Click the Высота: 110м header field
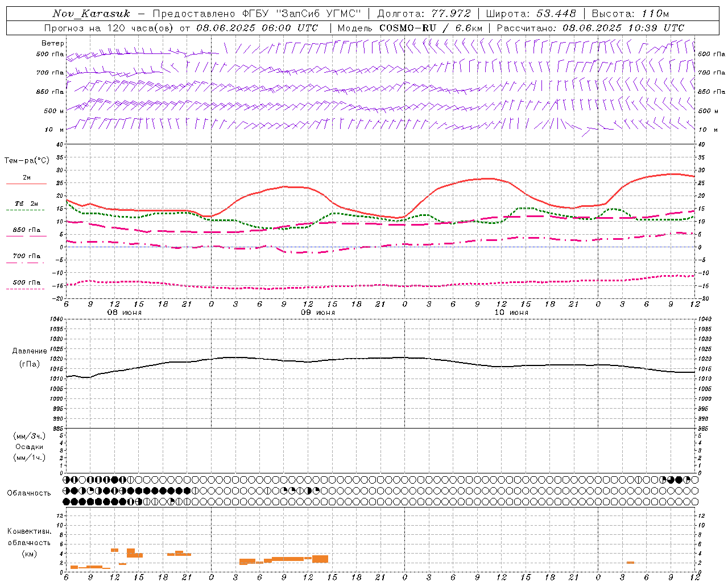Image resolution: width=728 pixels, height=582 pixels. click(x=630, y=14)
